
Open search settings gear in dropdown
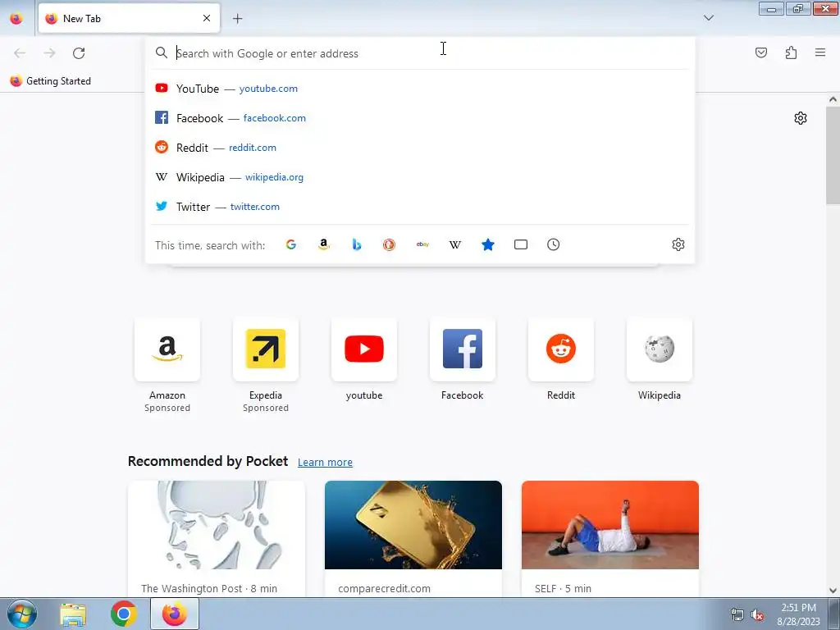tap(678, 244)
